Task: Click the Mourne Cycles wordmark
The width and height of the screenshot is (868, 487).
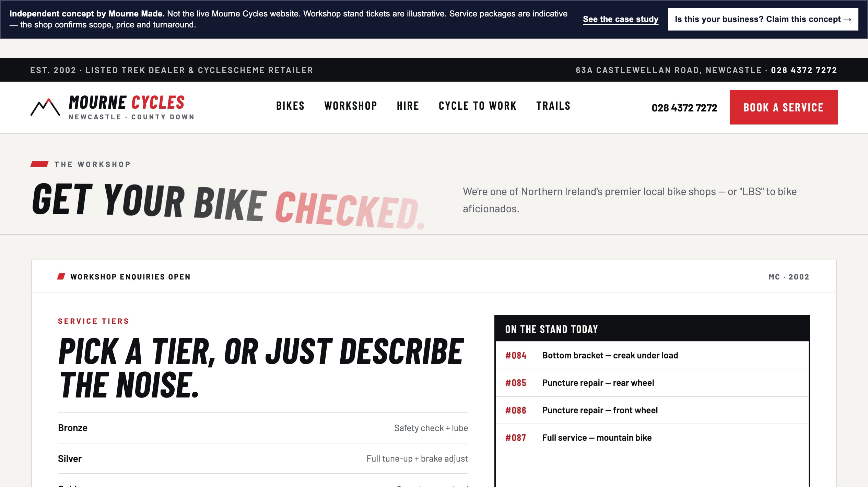Action: click(x=127, y=102)
